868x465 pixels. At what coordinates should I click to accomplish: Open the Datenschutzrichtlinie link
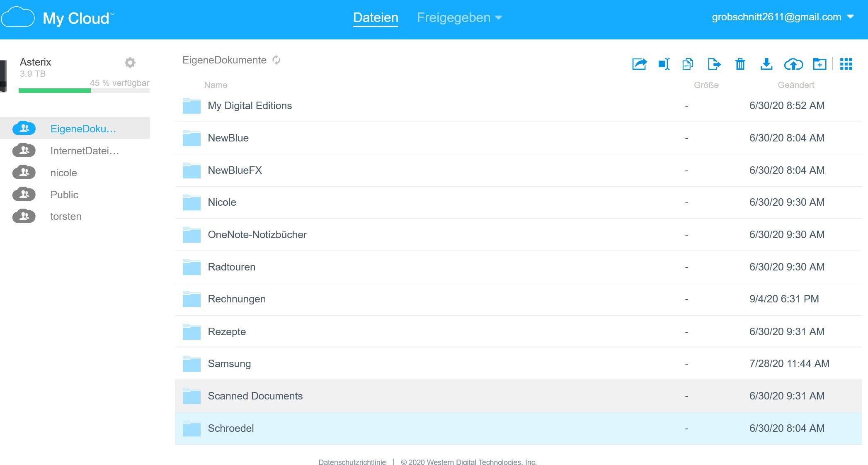click(x=352, y=462)
